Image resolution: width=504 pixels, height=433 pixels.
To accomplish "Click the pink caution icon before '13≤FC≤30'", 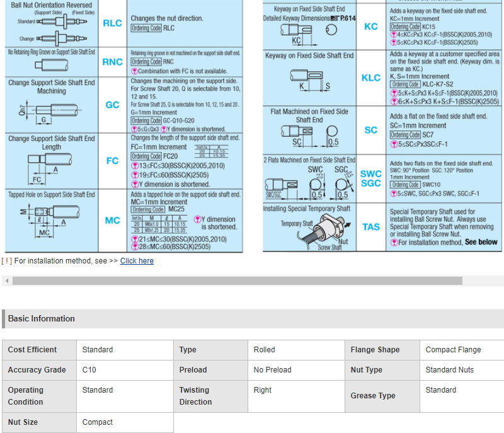I will pyautogui.click(x=135, y=166).
